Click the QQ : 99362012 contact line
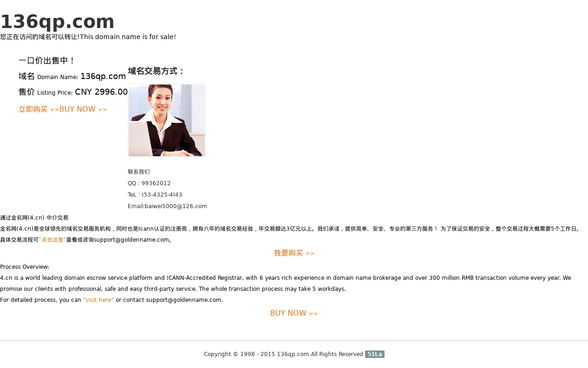This screenshot has width=588, height=368. 149,183
